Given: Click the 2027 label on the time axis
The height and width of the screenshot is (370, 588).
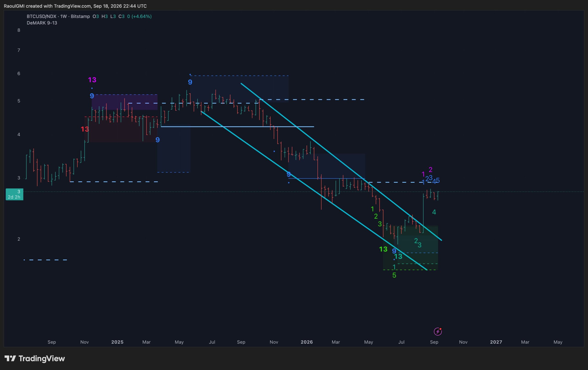Looking at the screenshot, I should click(x=496, y=342).
